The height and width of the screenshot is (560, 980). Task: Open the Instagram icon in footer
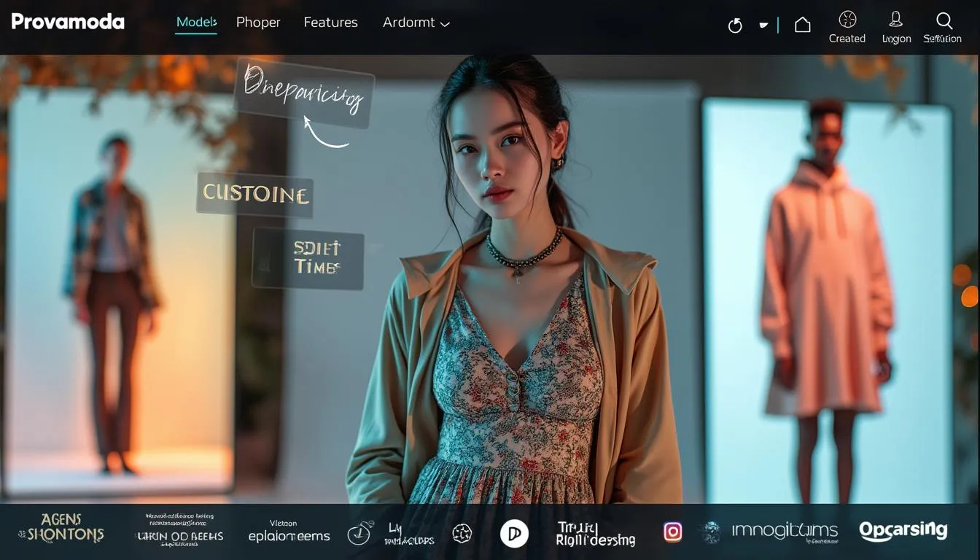click(x=672, y=532)
